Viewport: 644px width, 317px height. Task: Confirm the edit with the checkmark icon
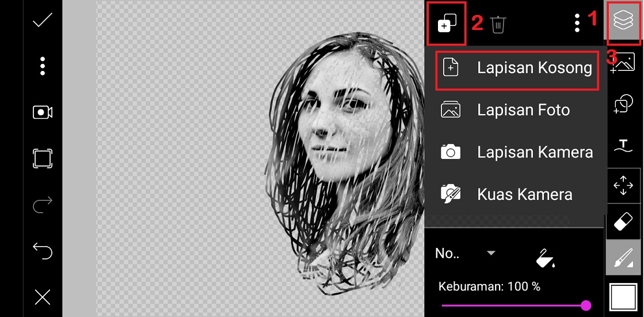point(43,20)
